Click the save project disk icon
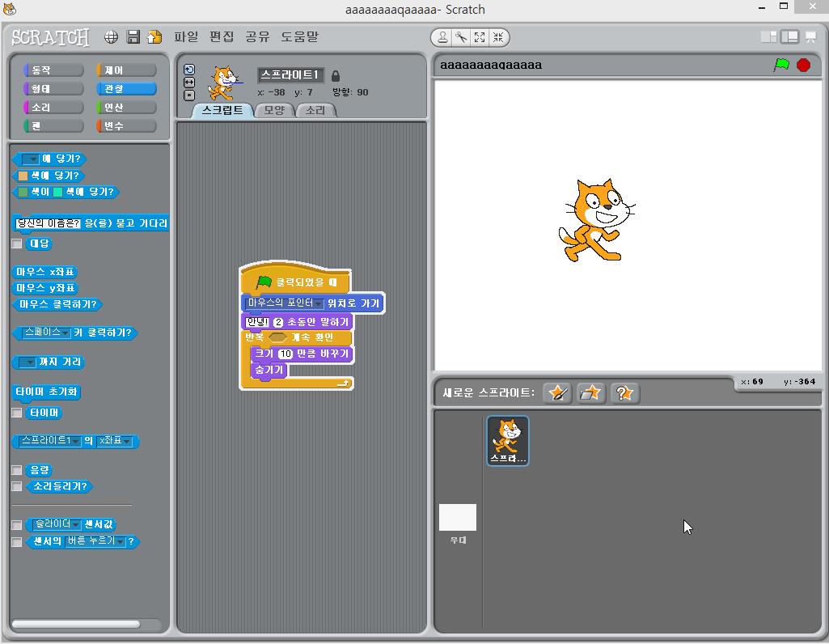 [133, 37]
